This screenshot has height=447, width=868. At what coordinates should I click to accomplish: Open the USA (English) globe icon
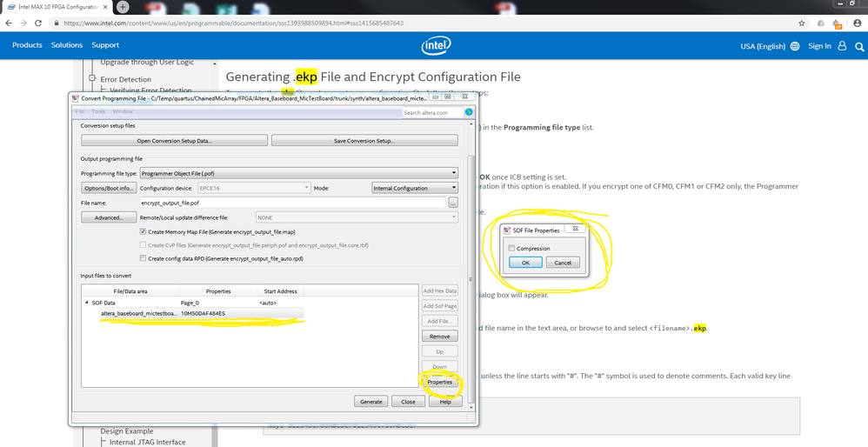[795, 46]
